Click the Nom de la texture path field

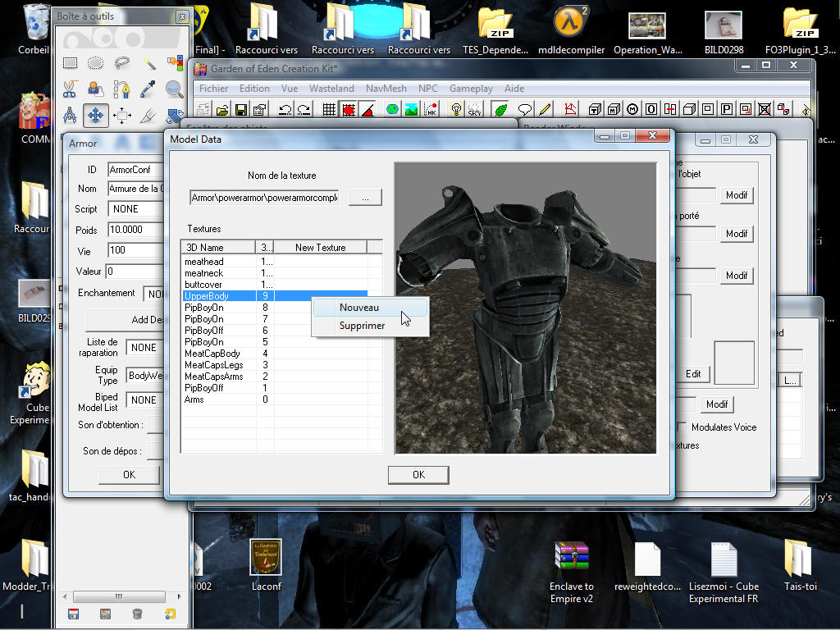click(x=264, y=198)
